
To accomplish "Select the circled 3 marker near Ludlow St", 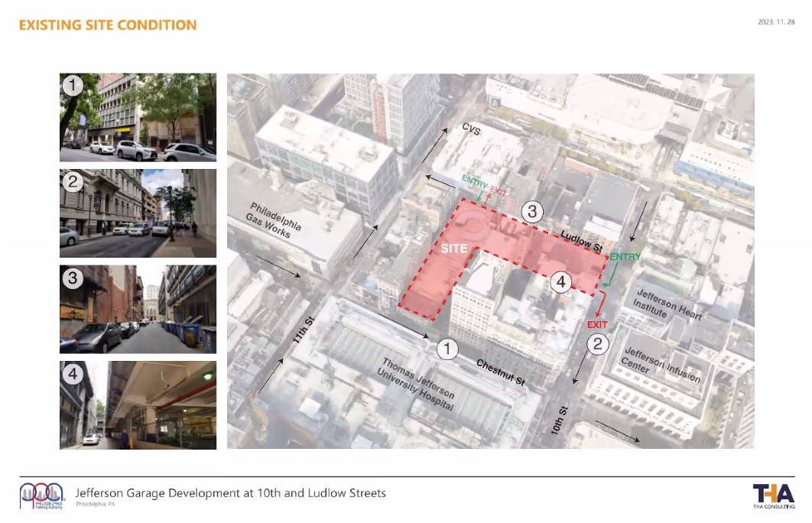I will [533, 212].
